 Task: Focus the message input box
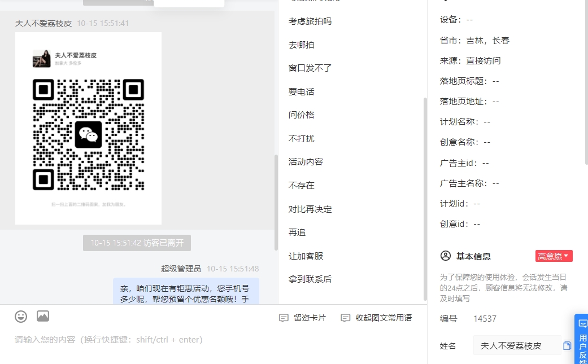pos(214,340)
